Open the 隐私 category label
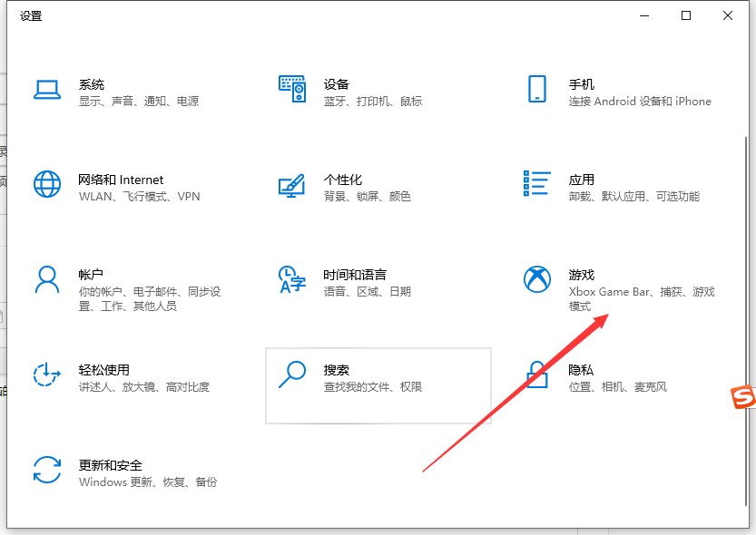 pos(582,370)
